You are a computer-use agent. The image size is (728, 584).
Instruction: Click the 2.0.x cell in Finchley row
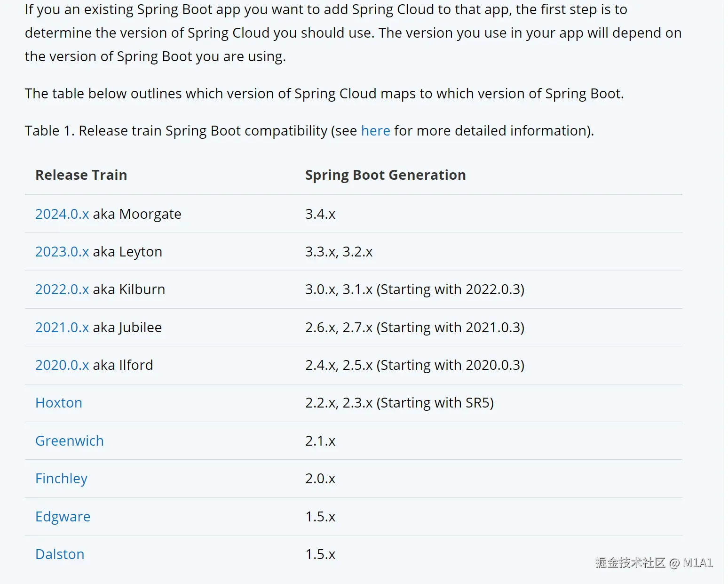click(x=320, y=479)
